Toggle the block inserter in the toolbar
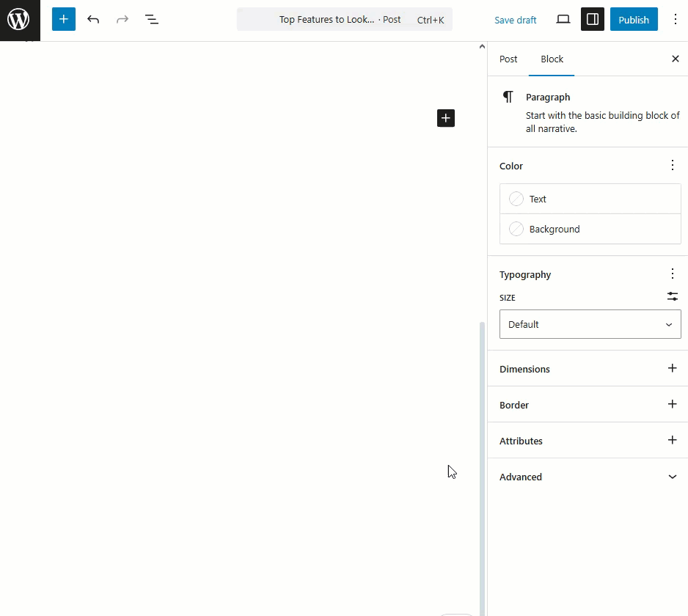The image size is (688, 616). pos(64,19)
